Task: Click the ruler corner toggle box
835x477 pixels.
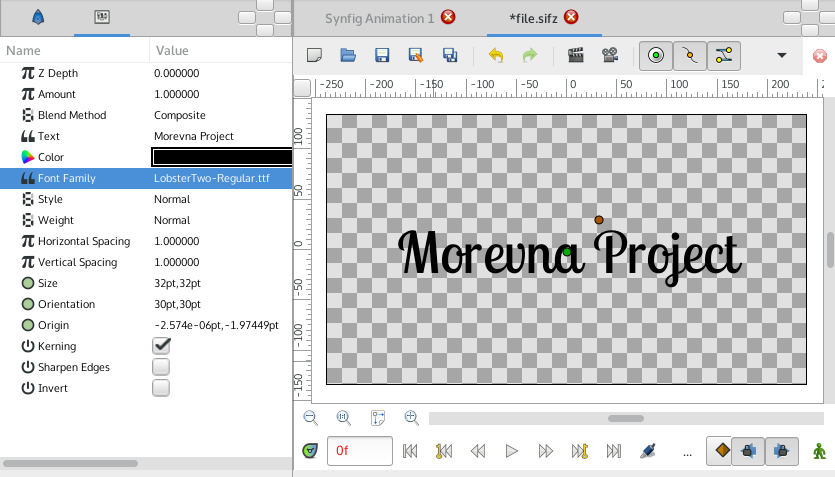Action: [x=302, y=88]
